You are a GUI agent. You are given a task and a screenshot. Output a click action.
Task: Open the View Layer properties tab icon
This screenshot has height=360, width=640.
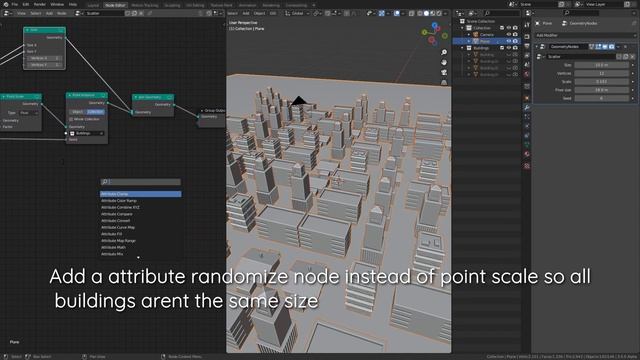click(x=527, y=55)
